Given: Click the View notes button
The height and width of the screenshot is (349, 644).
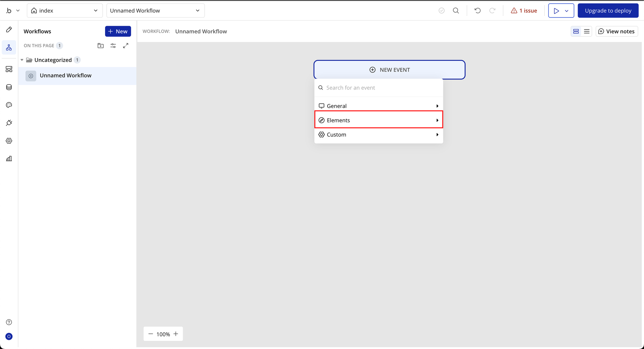Looking at the screenshot, I should [x=617, y=31].
